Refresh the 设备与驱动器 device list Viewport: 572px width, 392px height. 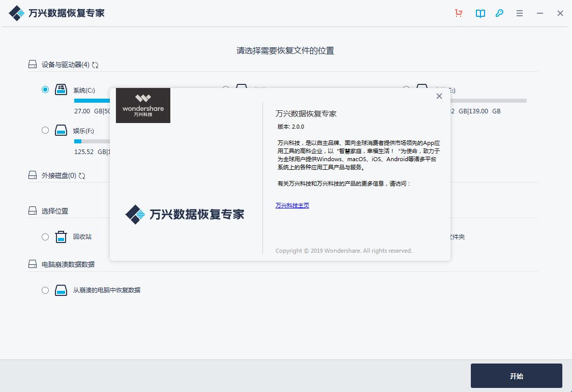(95, 65)
